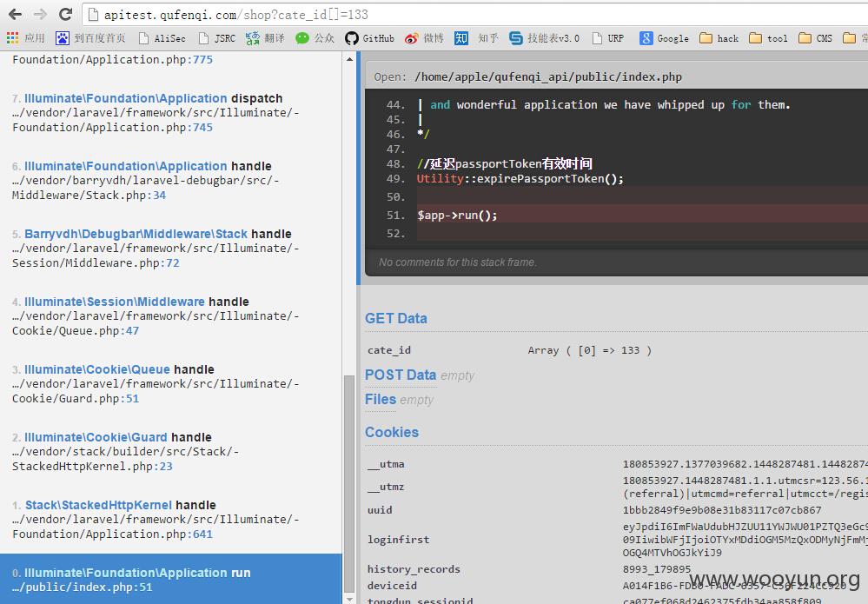Click the frames list scrollbar thumb
Screen dimensions: 868x604
349,484
